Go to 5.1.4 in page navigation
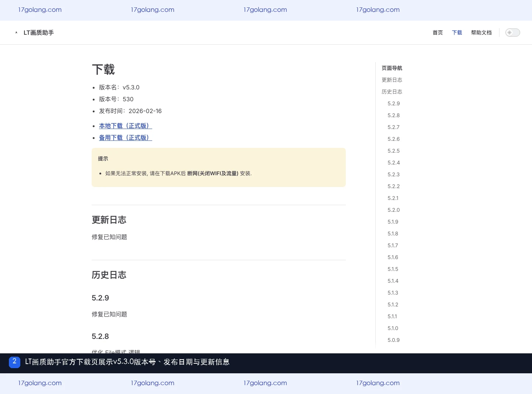Image resolution: width=532 pixels, height=394 pixels. click(393, 281)
